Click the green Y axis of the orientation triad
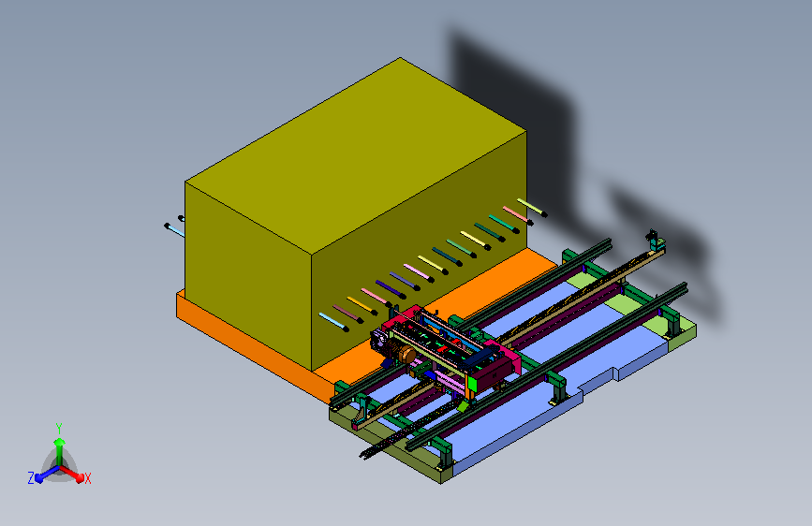The image size is (812, 526). pos(60,450)
